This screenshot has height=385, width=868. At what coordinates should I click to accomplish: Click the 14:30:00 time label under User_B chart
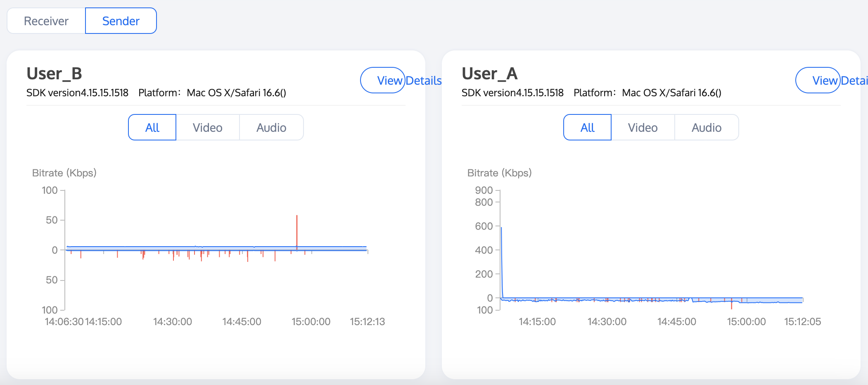point(173,322)
